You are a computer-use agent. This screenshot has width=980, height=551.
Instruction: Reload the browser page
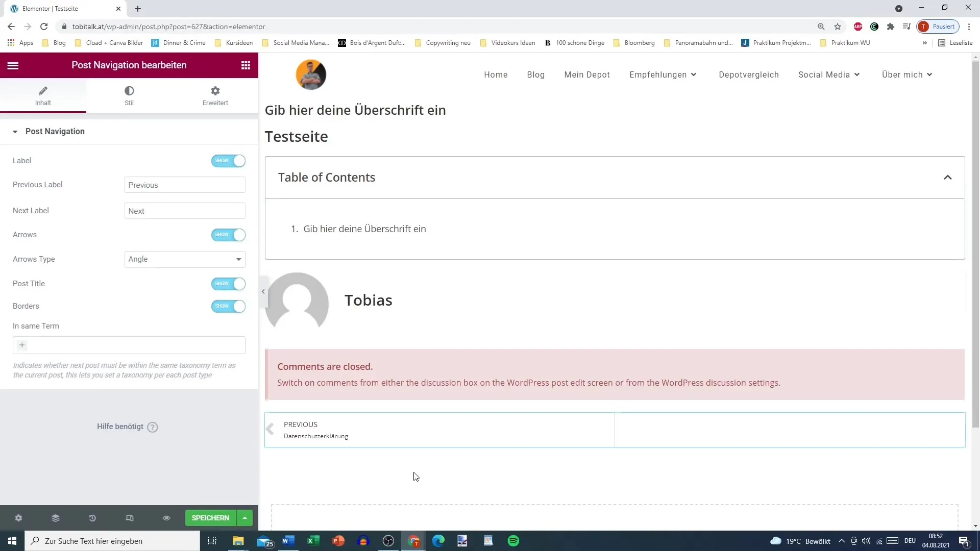click(x=44, y=27)
